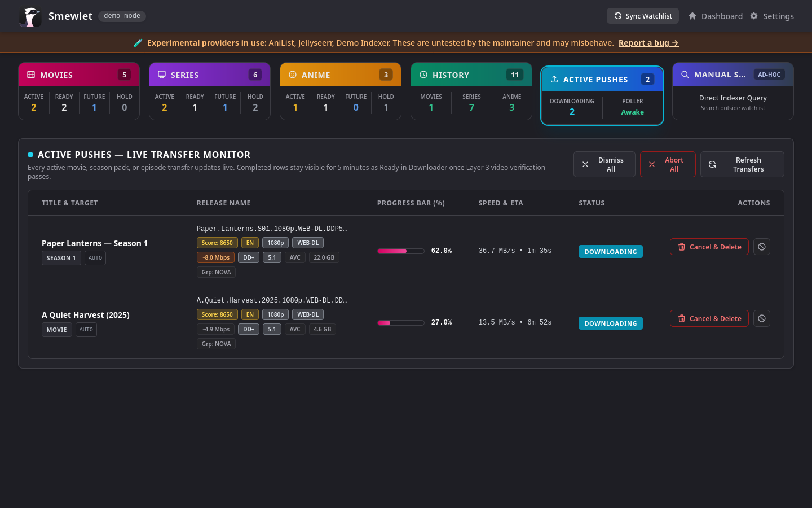Click the Movies film strip icon
The height and width of the screenshot is (508, 812).
coord(31,75)
